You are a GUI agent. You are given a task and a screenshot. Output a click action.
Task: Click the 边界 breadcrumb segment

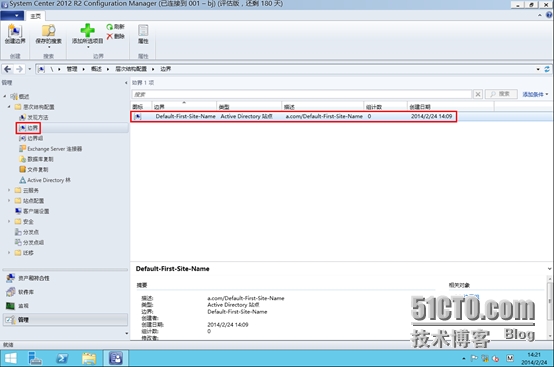(x=165, y=69)
